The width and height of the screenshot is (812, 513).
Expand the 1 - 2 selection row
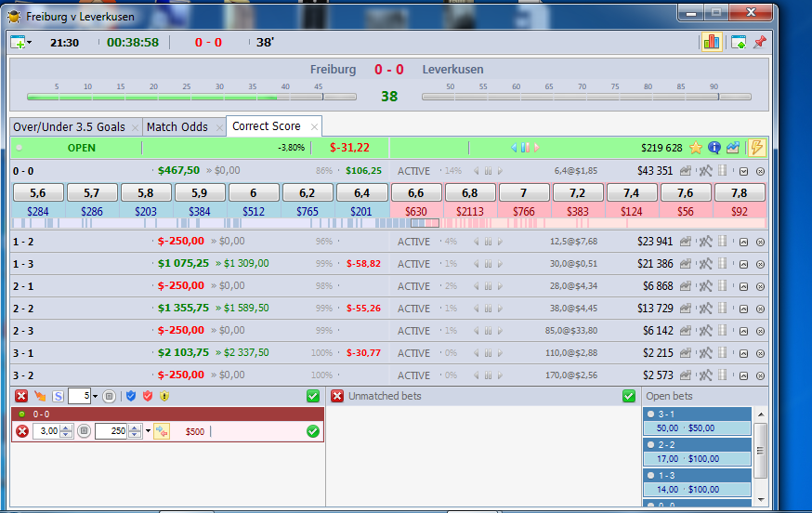point(743,242)
